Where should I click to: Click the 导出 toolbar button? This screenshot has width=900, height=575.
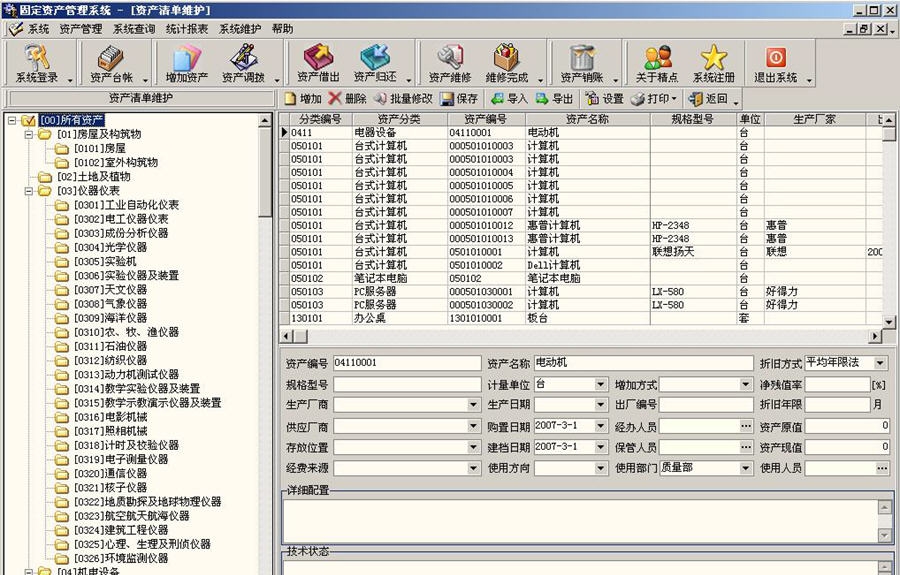point(554,99)
